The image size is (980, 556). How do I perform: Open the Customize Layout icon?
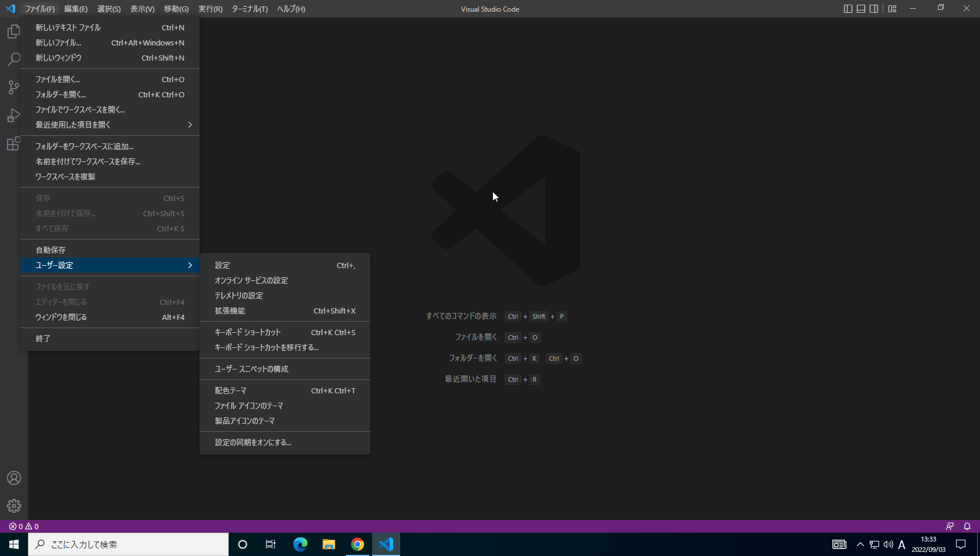tap(892, 9)
